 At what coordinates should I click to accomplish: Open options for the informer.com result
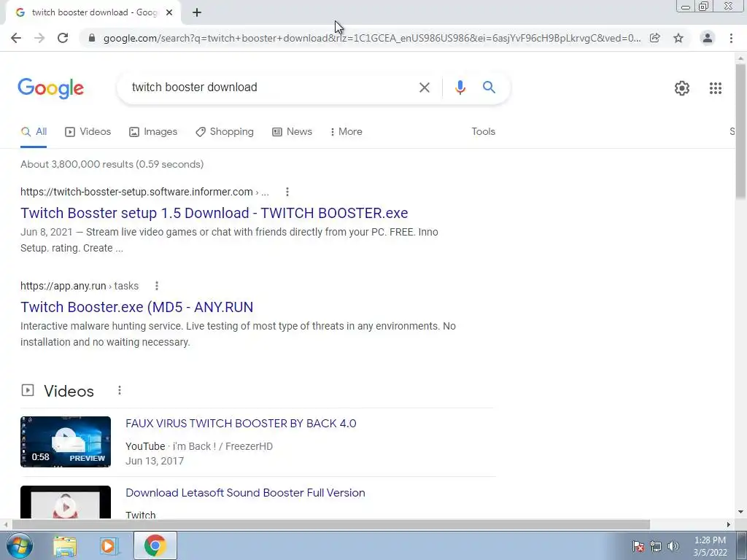click(287, 192)
